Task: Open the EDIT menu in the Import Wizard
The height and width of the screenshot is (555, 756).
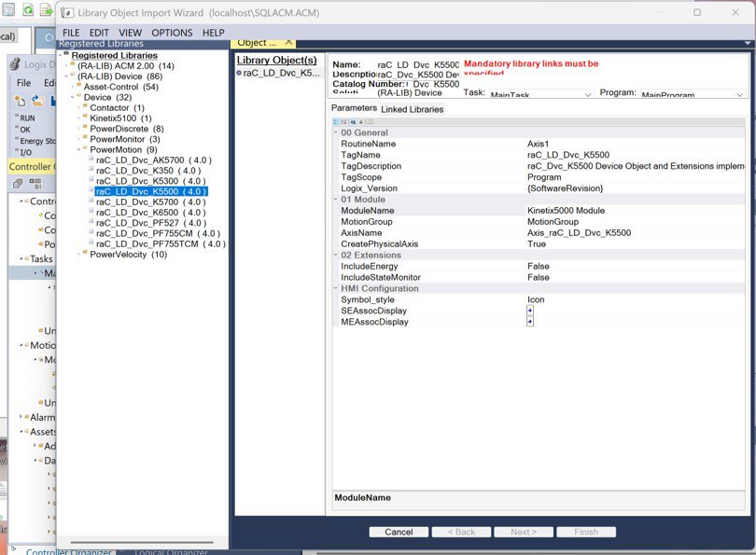Action: pos(99,33)
